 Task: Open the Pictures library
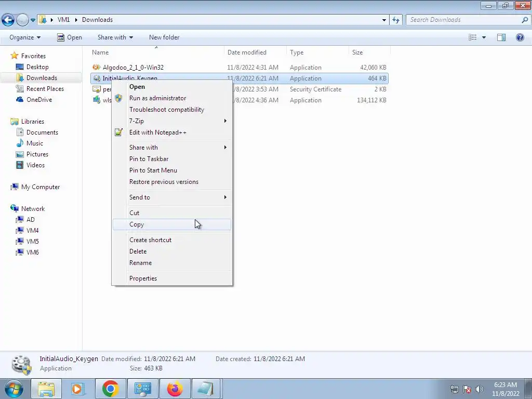click(37, 154)
